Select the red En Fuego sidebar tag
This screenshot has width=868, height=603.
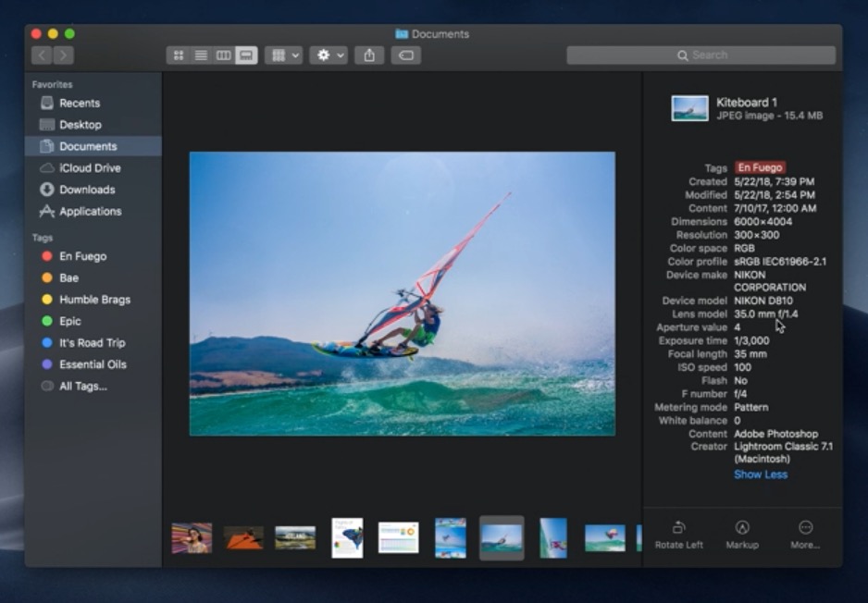(82, 256)
